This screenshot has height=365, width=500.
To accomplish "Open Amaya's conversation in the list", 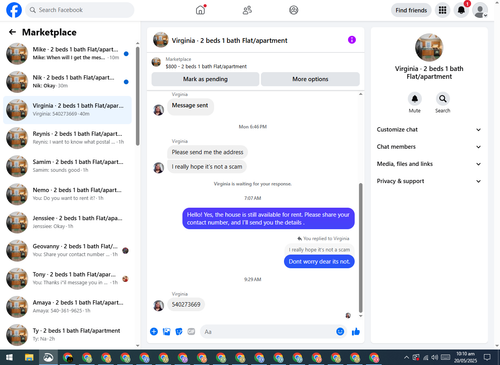I will [x=67, y=307].
